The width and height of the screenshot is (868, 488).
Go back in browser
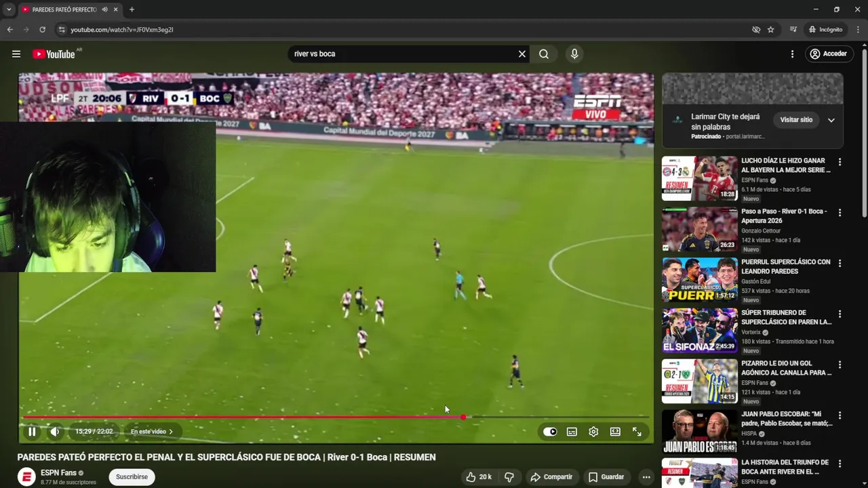tap(9, 30)
